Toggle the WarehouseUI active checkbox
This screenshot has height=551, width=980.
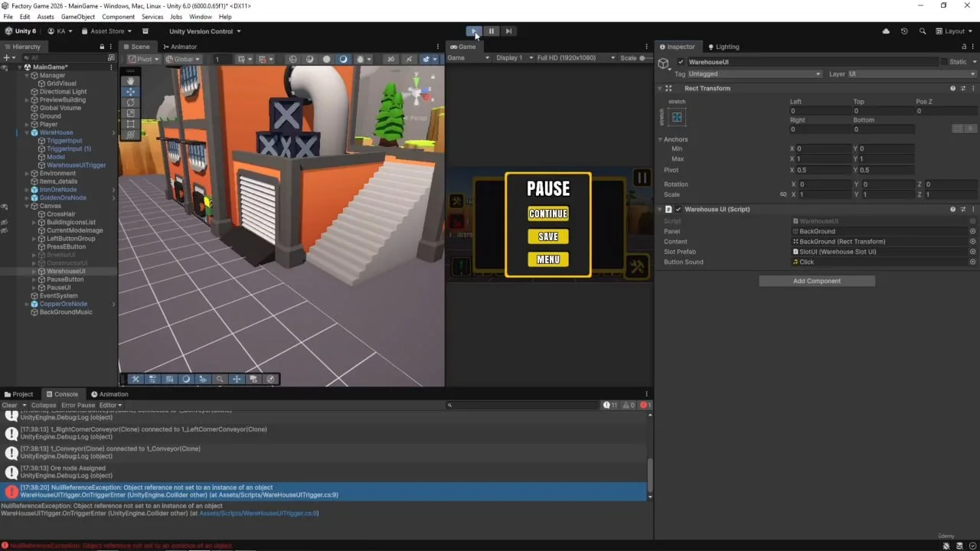pos(681,62)
